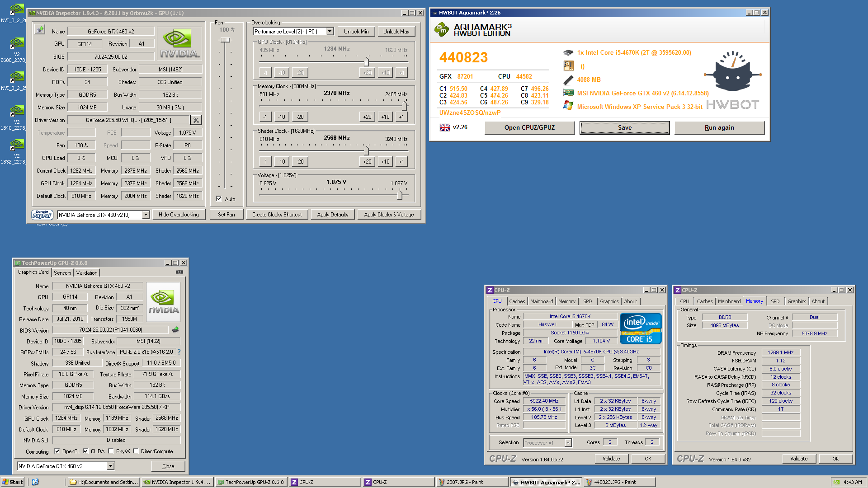The height and width of the screenshot is (488, 868).
Task: Open the graphics card selector dropdown in GPU-Z
Action: pos(110,466)
